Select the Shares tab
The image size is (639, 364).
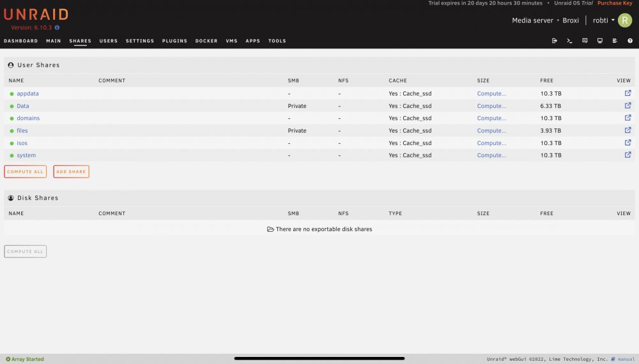(81, 41)
